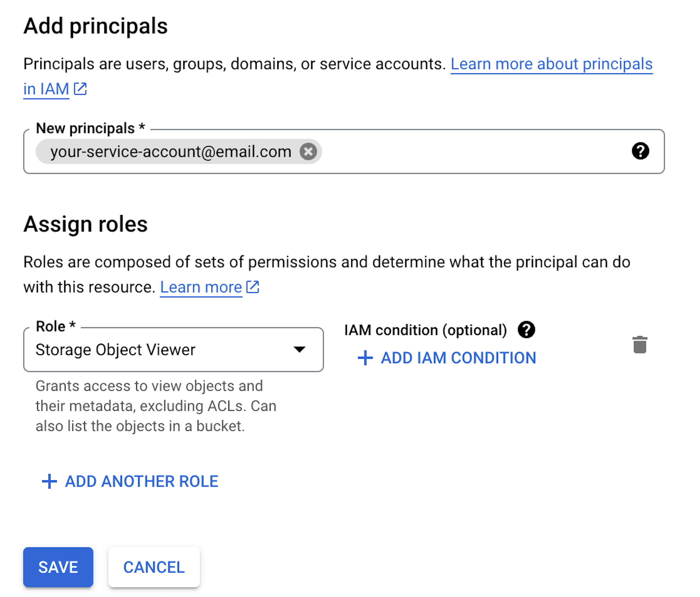Select the your-service-account@email.com chip text

click(171, 152)
